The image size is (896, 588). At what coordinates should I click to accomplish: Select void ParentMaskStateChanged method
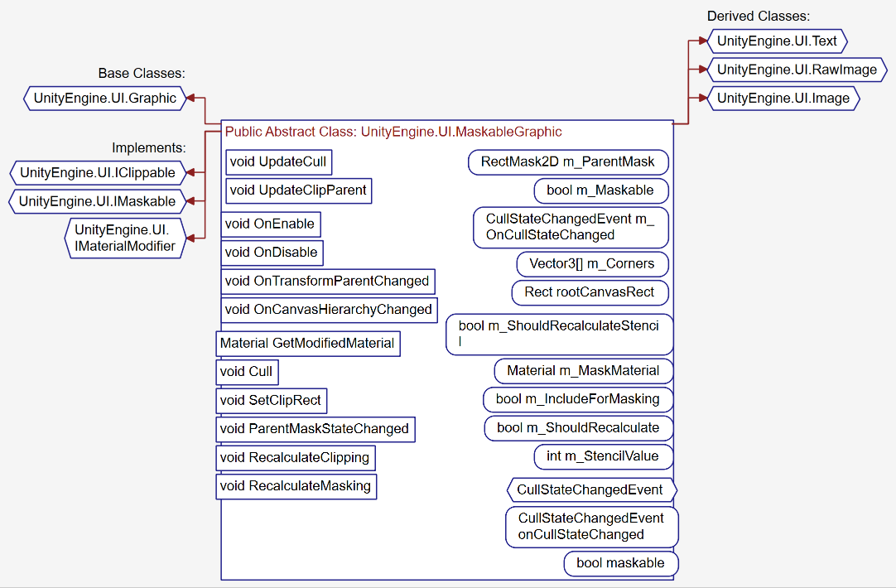pos(316,429)
